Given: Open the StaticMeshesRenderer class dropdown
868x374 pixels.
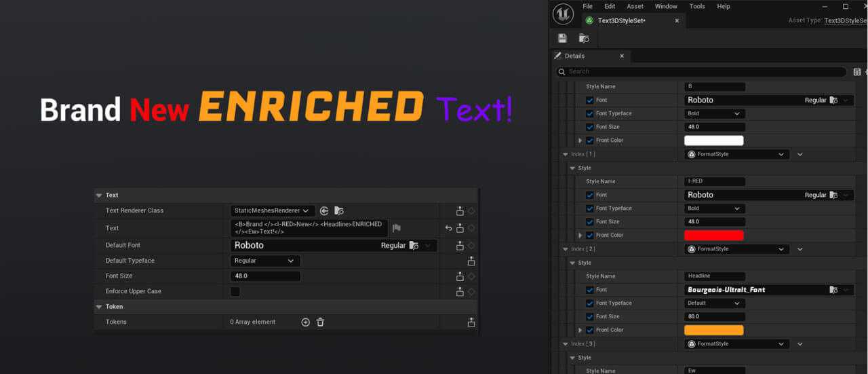Looking at the screenshot, I should point(273,211).
